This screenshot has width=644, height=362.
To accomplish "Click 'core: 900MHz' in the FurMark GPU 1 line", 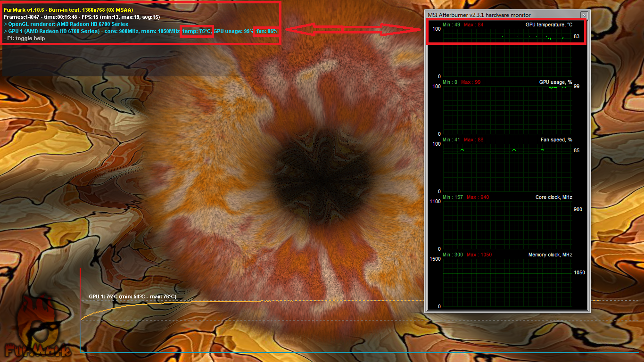I will 121,31.
